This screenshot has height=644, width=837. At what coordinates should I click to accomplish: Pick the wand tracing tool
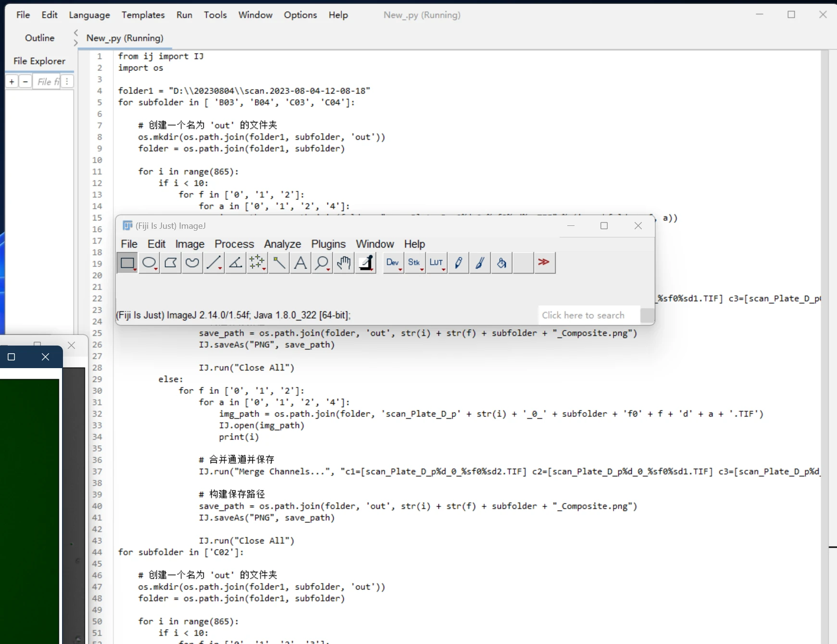coord(278,263)
